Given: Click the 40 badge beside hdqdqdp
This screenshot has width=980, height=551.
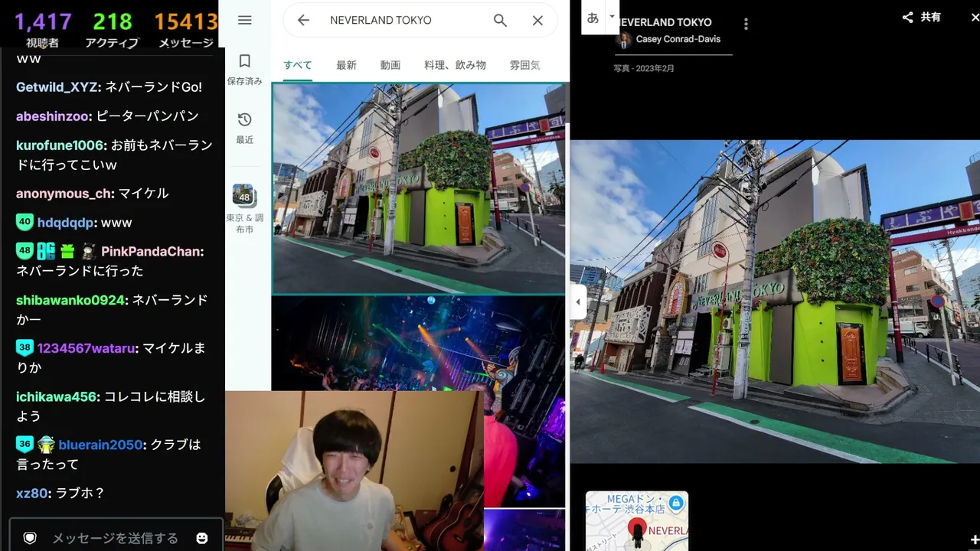Looking at the screenshot, I should [24, 222].
